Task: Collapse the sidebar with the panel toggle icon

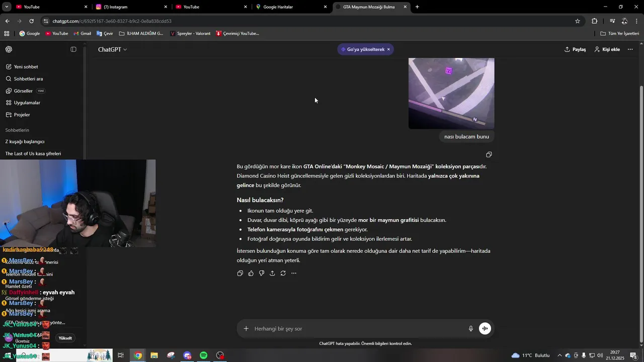Action: (73, 49)
